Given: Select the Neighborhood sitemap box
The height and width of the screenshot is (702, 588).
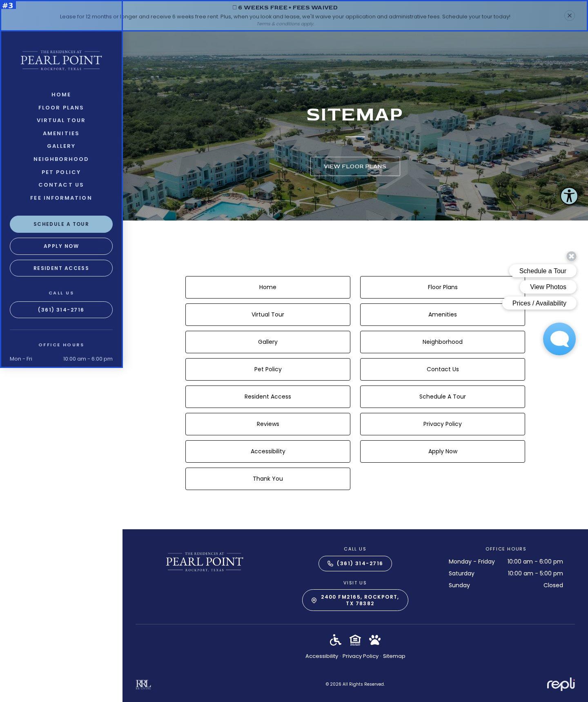Looking at the screenshot, I should tap(443, 342).
